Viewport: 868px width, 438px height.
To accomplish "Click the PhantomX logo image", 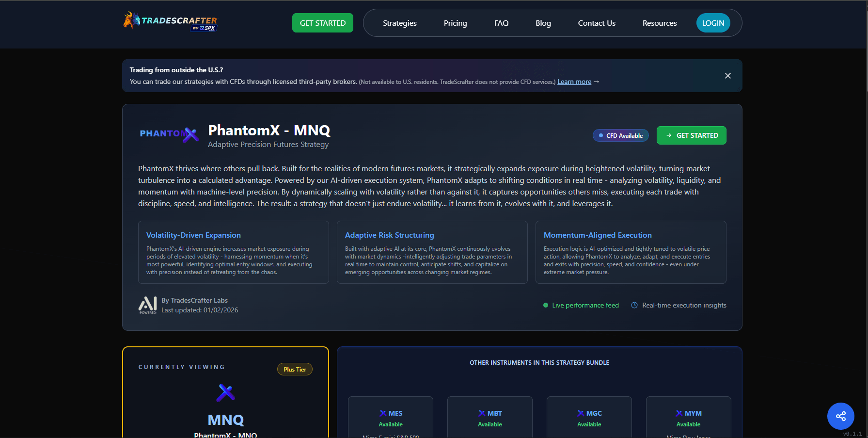I will [x=169, y=134].
